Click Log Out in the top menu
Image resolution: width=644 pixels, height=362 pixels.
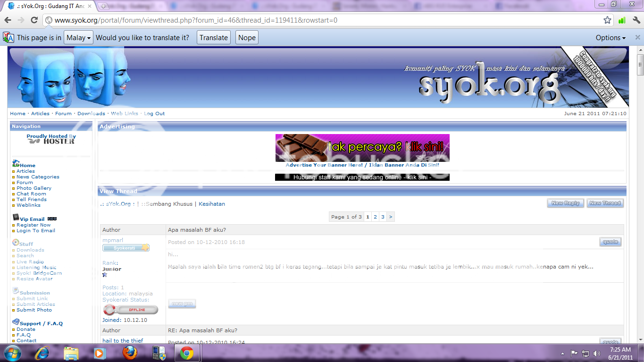[x=154, y=113]
